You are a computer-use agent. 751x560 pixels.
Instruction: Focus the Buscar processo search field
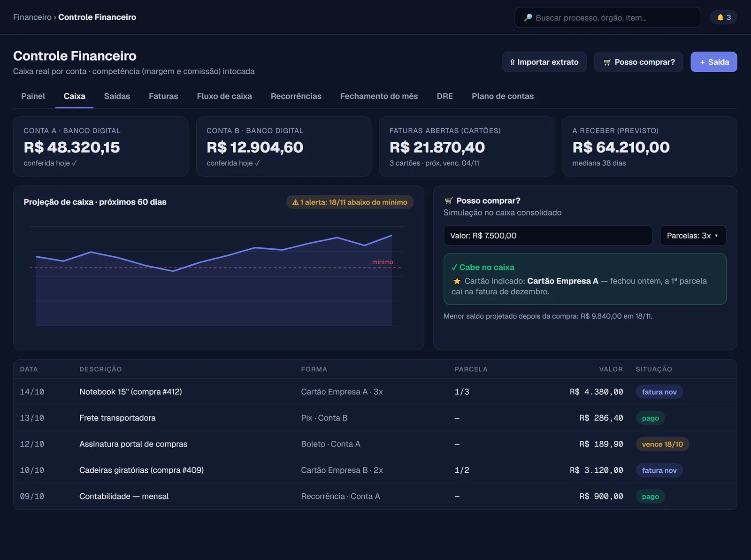point(607,17)
